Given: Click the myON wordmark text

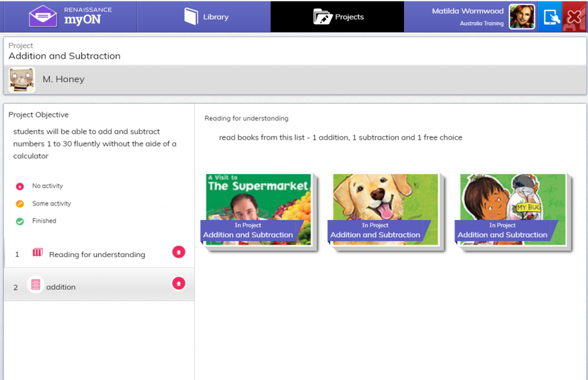Looking at the screenshot, I should (x=83, y=20).
